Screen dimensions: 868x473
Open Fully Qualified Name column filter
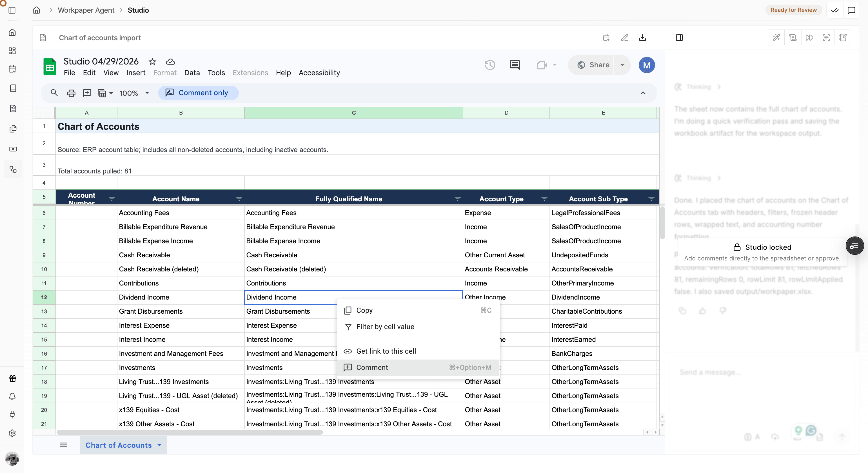[x=458, y=199]
